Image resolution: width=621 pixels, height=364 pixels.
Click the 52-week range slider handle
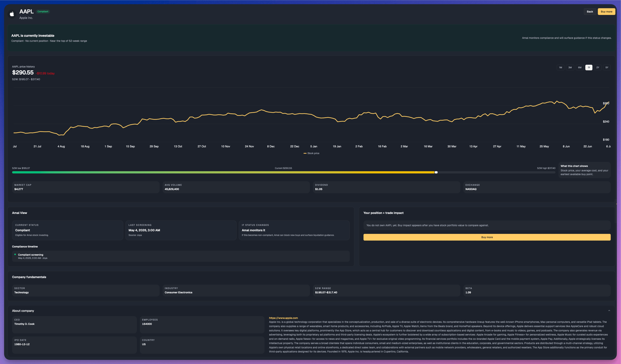(436, 172)
